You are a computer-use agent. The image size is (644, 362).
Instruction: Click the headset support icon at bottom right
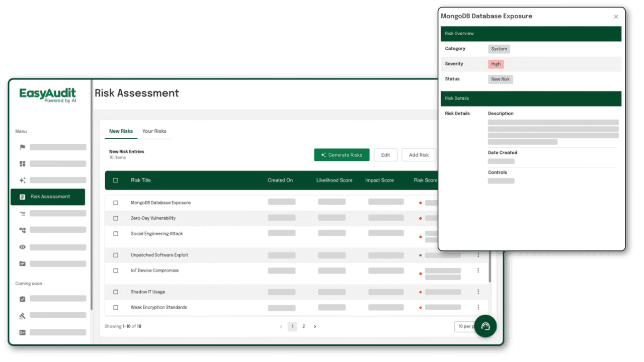coord(485,326)
